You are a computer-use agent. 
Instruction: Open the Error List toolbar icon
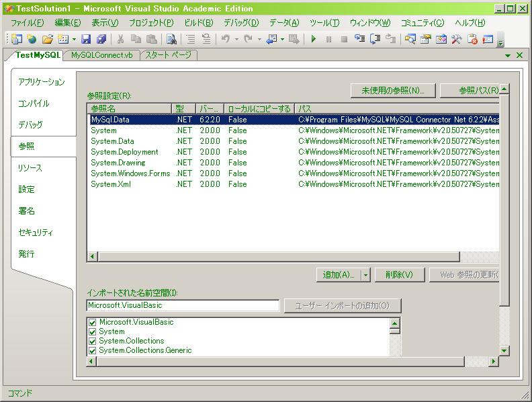click(472, 39)
